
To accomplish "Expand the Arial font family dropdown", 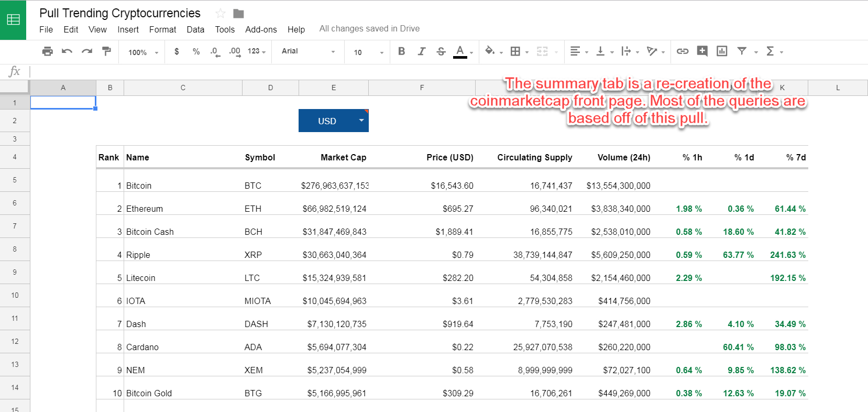I will (x=308, y=51).
